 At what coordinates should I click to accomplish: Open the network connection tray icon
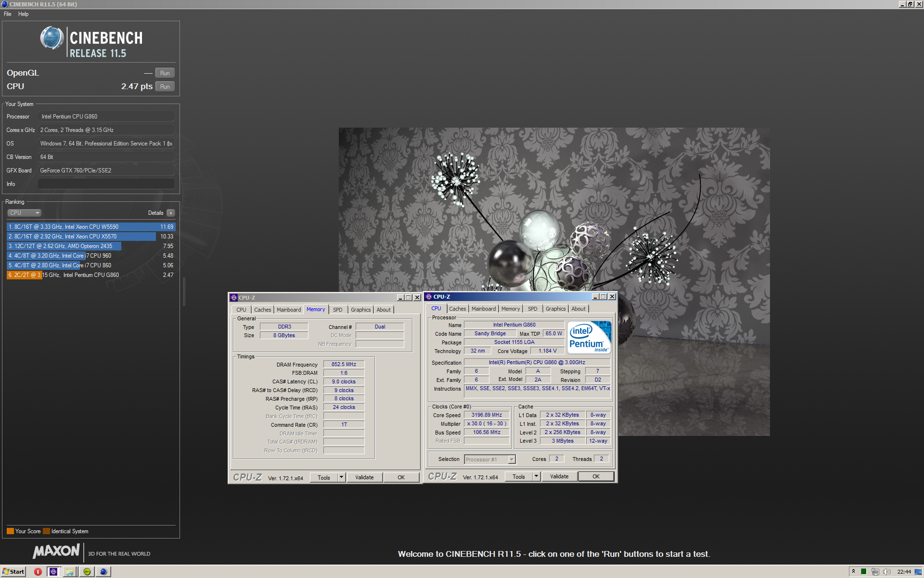tap(875, 572)
